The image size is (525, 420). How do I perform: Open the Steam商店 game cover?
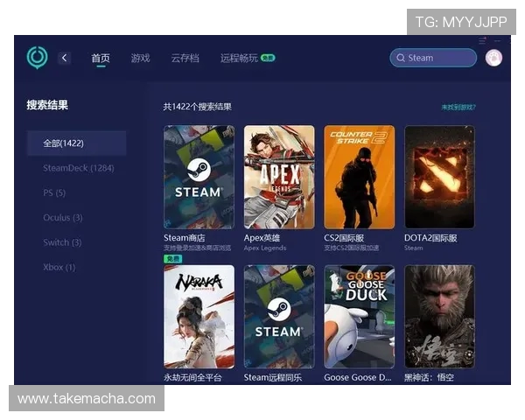coord(199,178)
